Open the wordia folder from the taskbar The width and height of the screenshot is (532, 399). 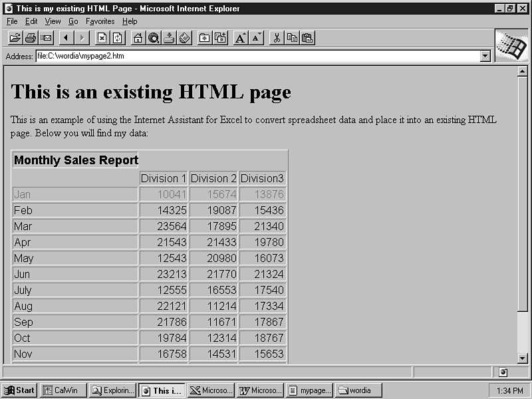[x=359, y=390]
